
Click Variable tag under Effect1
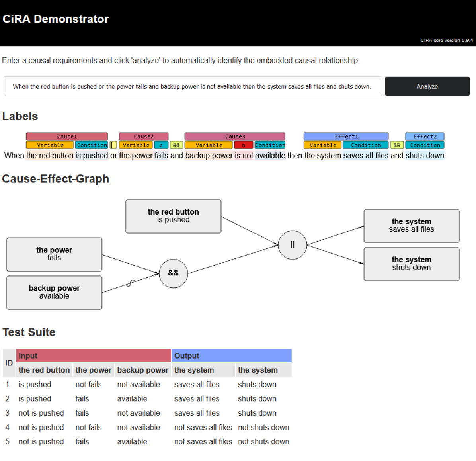point(323,145)
